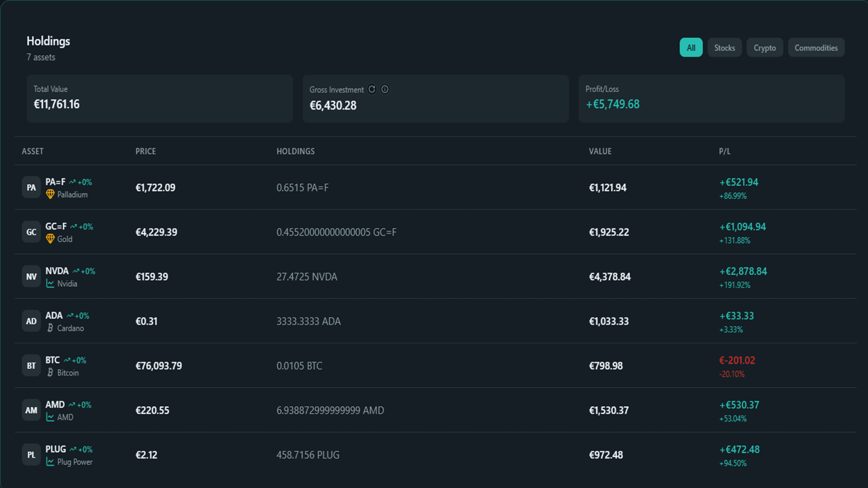Click the Nvidia +191.92% percentage
868x488 pixels.
tap(735, 285)
